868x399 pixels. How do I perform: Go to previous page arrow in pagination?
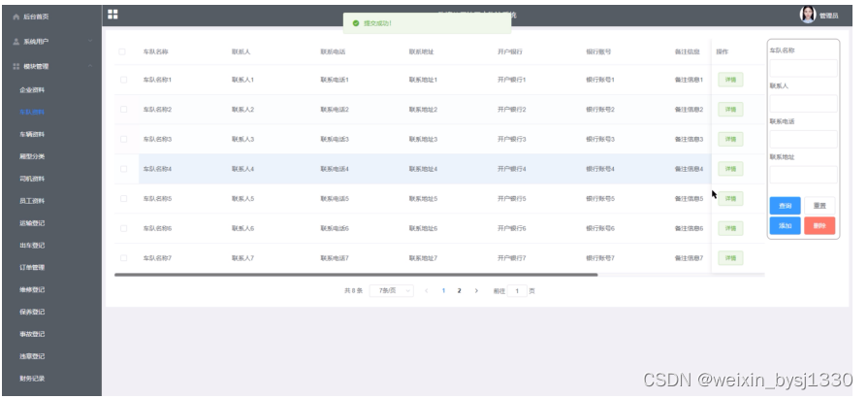pyautogui.click(x=426, y=291)
